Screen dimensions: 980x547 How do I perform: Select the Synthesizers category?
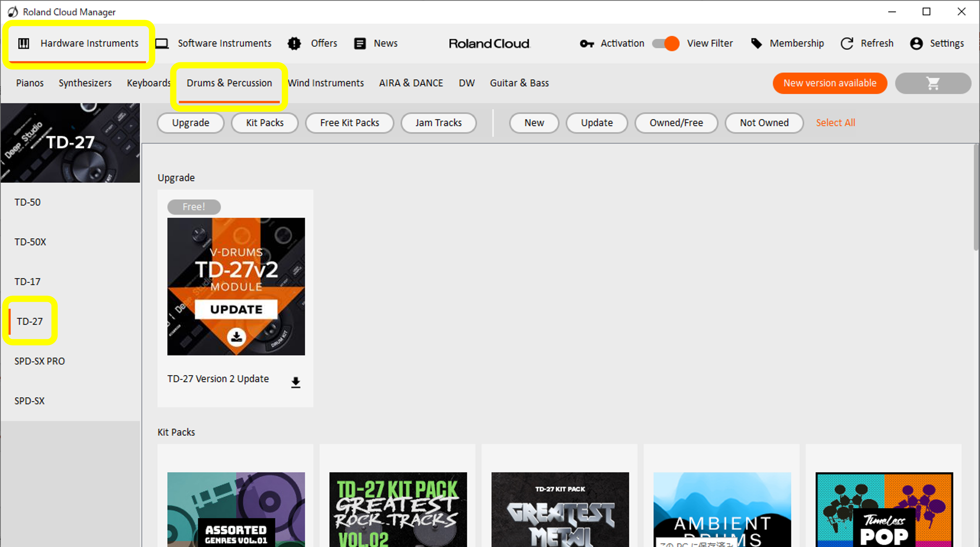(x=85, y=83)
